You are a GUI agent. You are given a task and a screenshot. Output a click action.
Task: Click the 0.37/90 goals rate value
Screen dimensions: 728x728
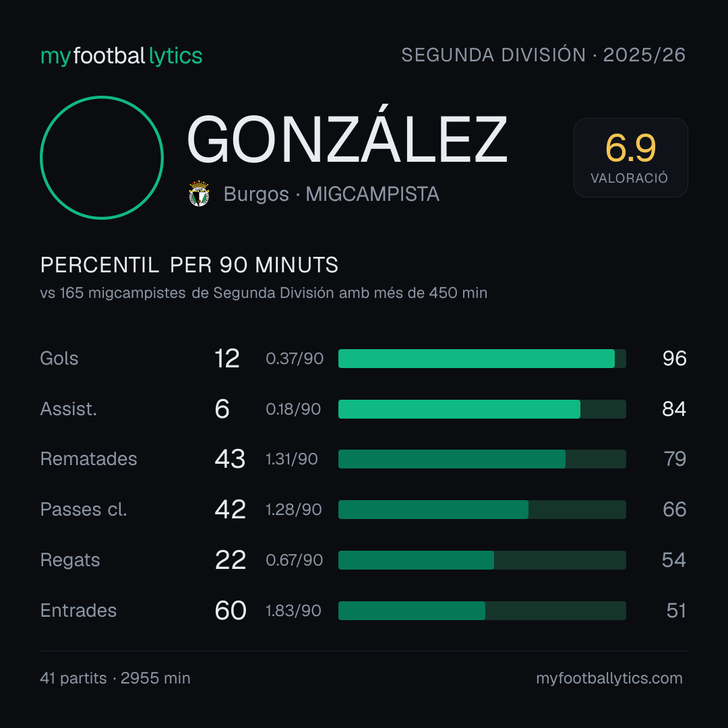click(295, 359)
